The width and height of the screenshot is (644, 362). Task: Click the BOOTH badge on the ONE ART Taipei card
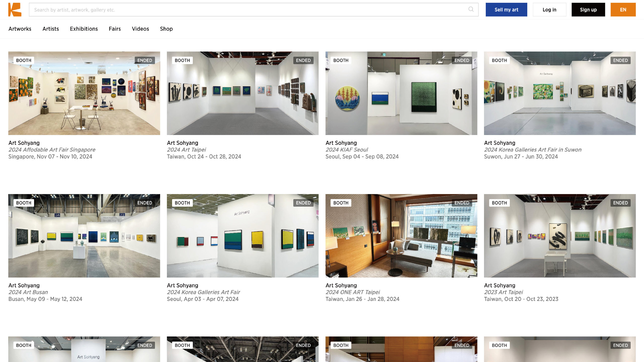(x=341, y=203)
